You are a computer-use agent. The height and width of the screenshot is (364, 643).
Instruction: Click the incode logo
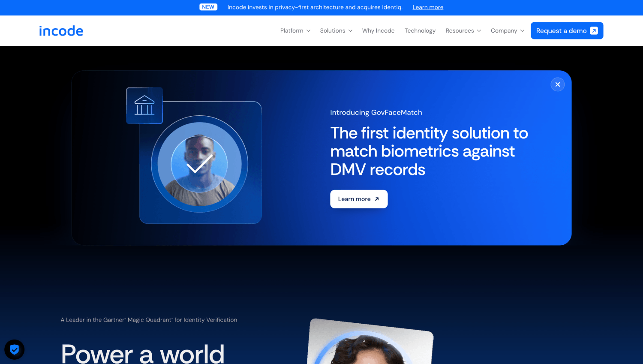coord(61,31)
